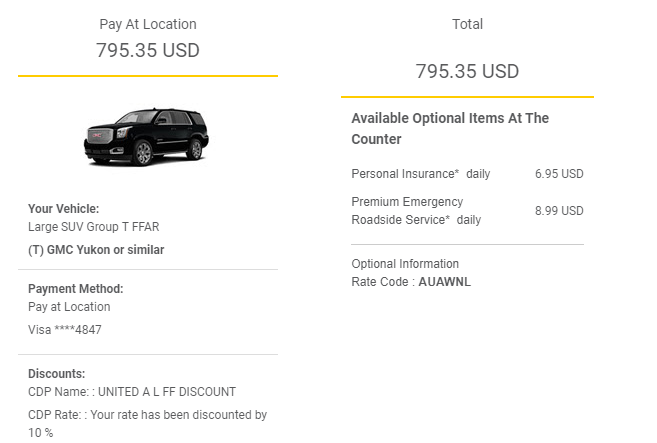Screen dimensions: 657x443
Task: Click the Visa card ending 4847
Action: 65,329
